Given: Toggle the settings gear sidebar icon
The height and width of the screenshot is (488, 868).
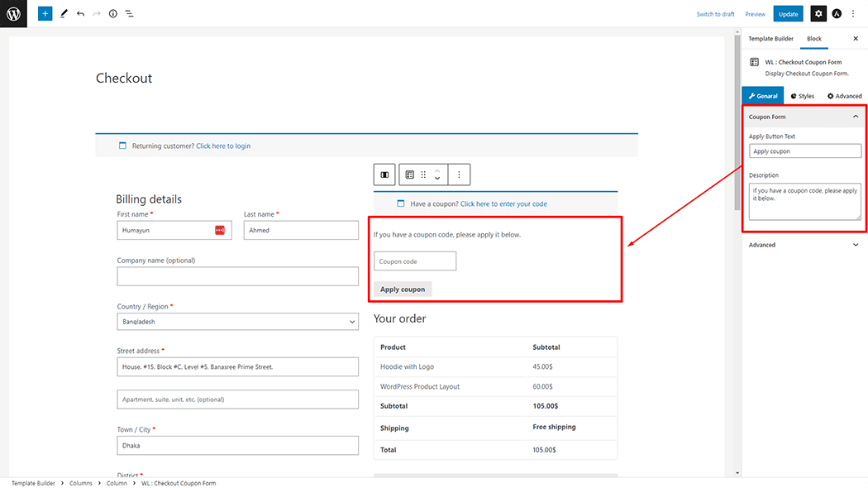Looking at the screenshot, I should tap(818, 14).
